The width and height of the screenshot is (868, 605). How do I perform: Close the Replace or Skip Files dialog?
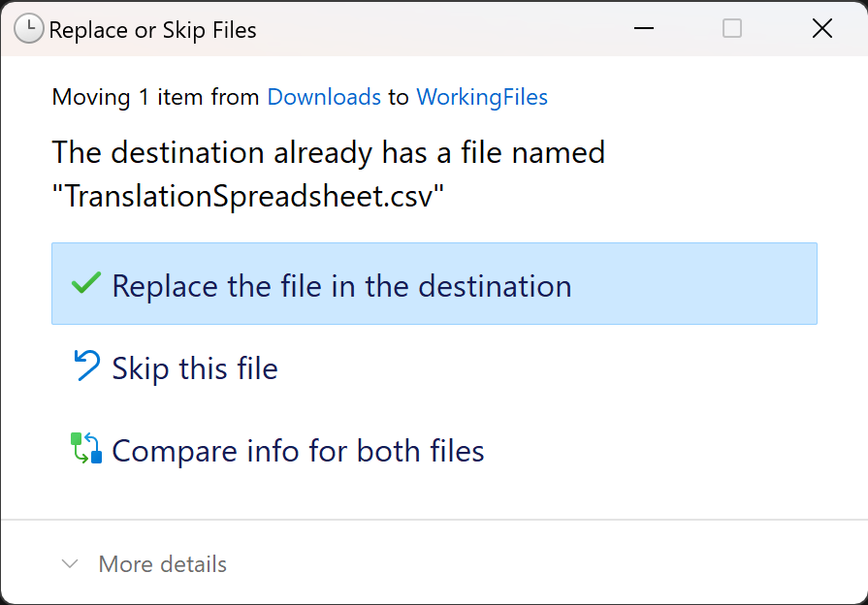coord(821,29)
